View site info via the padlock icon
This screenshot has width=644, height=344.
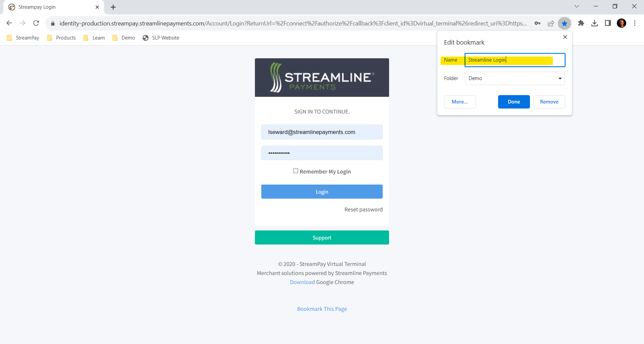[53, 23]
